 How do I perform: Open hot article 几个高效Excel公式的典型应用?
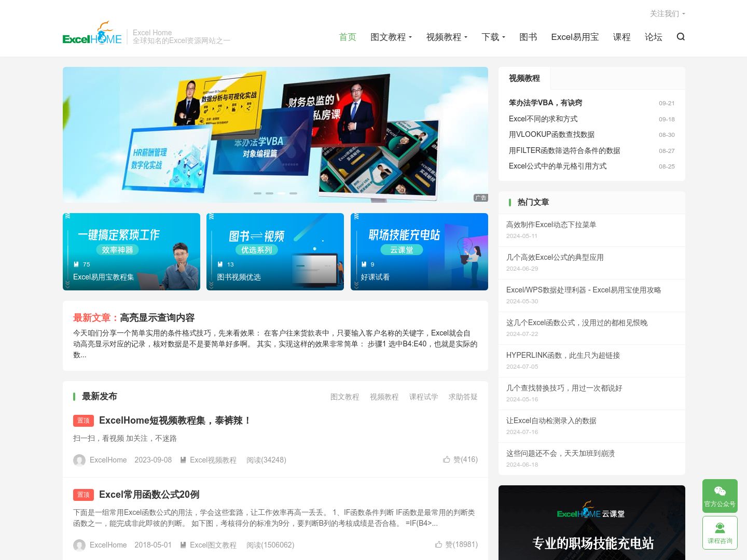[555, 257]
